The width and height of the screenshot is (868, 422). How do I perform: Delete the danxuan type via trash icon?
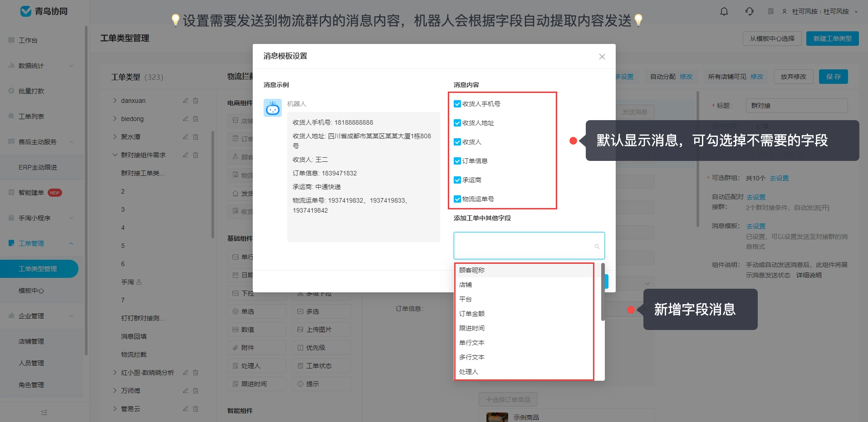coord(196,101)
